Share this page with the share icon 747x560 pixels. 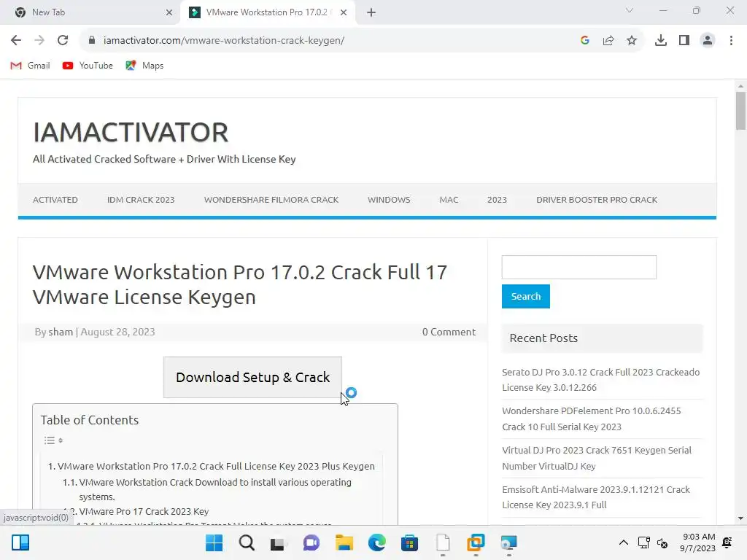click(x=608, y=41)
